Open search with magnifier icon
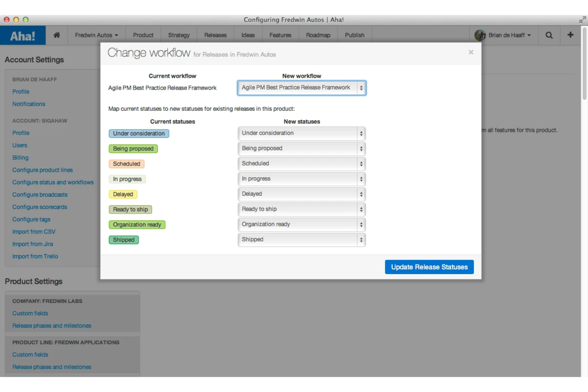The image size is (588, 392). coord(549,35)
